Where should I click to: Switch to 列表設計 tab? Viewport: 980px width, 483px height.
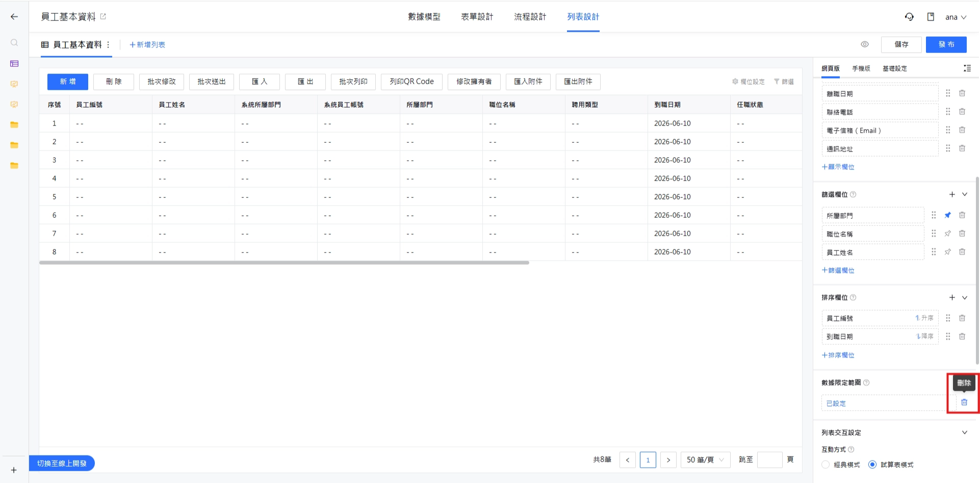[x=583, y=17]
